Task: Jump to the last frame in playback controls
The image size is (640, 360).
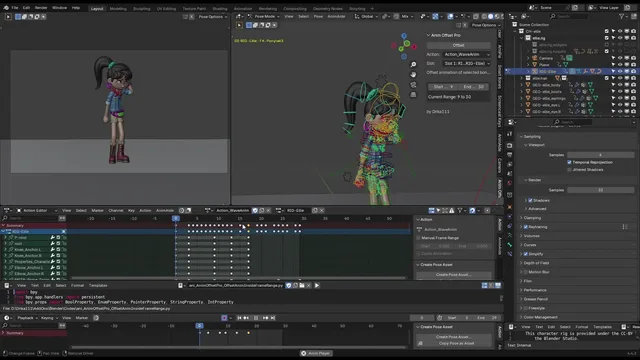Action: 273,318
